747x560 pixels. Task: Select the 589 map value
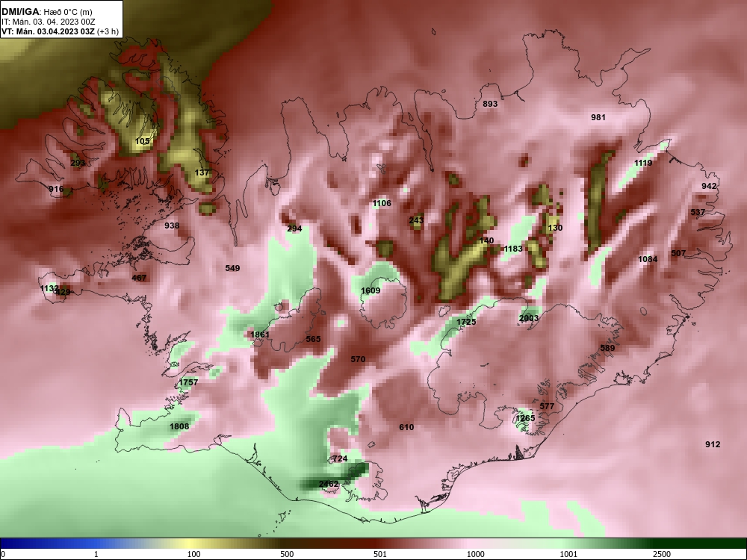607,348
